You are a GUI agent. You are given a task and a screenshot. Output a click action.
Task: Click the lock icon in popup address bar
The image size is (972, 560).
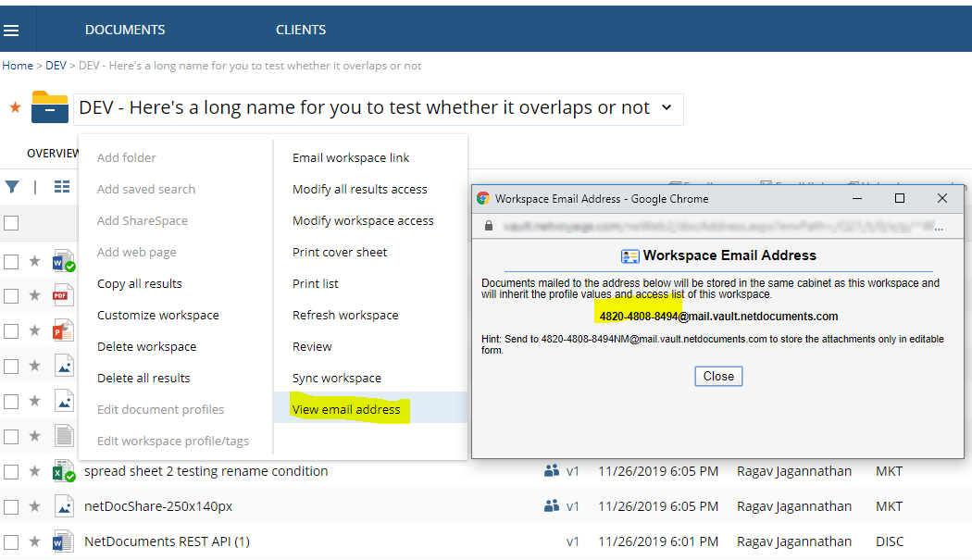[489, 226]
